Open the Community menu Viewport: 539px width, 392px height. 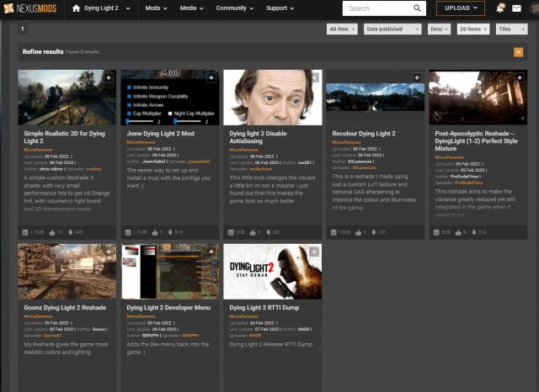234,8
